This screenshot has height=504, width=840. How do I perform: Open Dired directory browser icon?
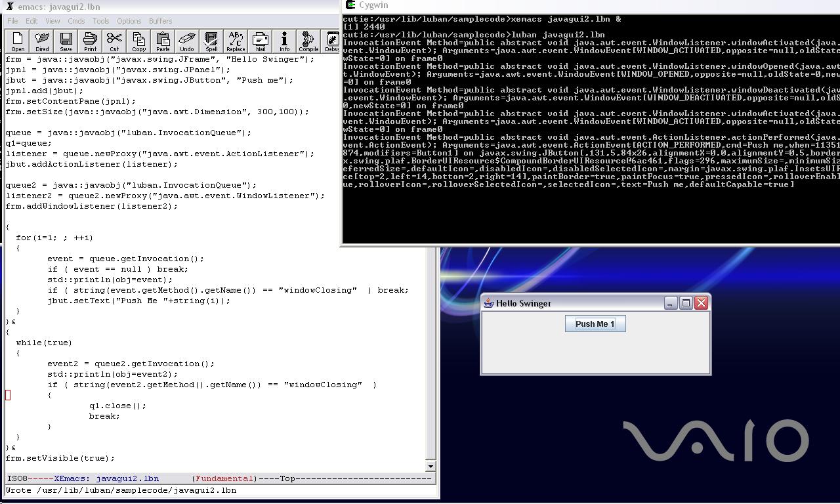click(42, 41)
